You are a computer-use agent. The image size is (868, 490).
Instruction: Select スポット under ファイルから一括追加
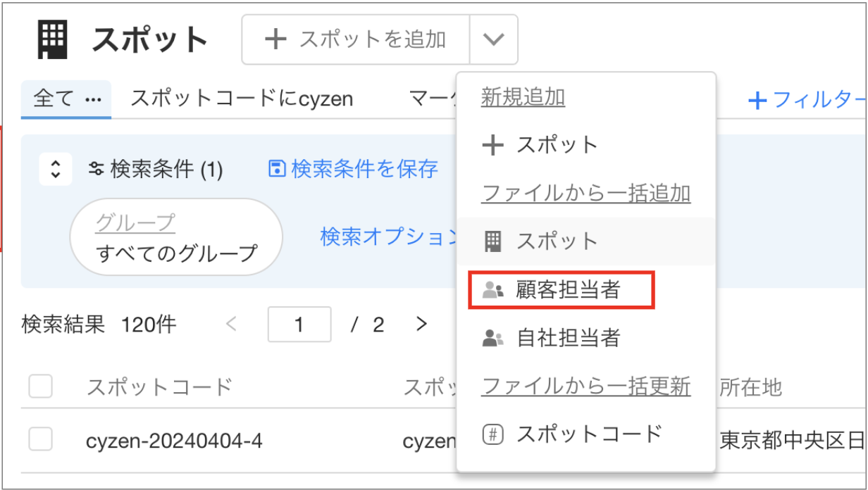pos(585,241)
